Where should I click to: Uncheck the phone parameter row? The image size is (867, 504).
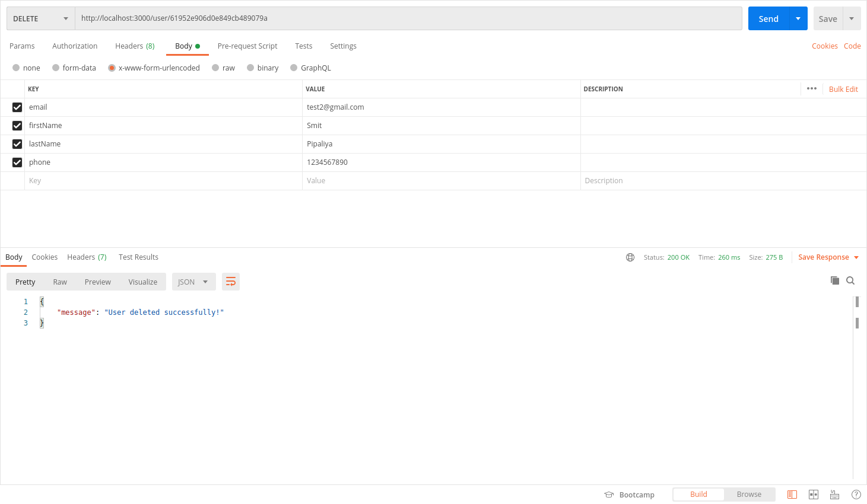pyautogui.click(x=17, y=162)
